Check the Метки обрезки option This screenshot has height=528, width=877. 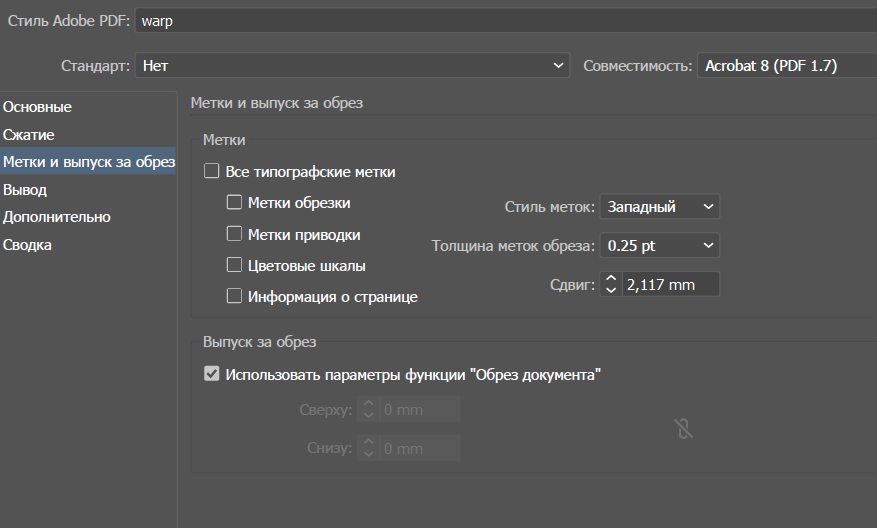click(x=235, y=203)
